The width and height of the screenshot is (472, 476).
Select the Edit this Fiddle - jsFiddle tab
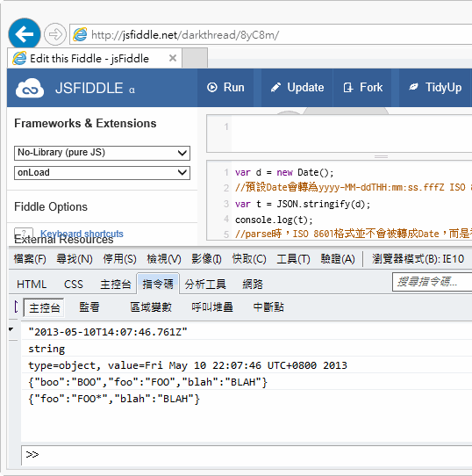[x=95, y=58]
